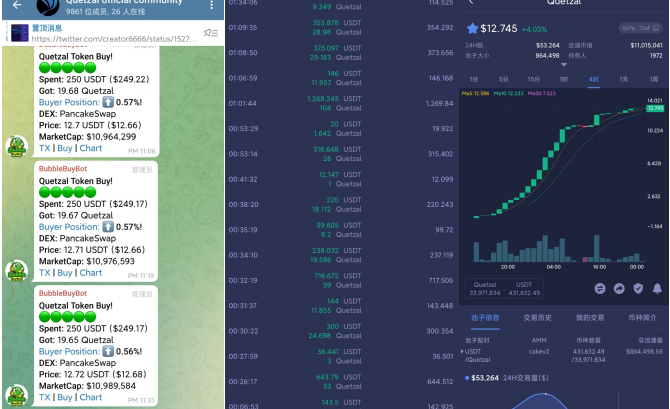Switch to the 币种简介 tab

click(643, 318)
